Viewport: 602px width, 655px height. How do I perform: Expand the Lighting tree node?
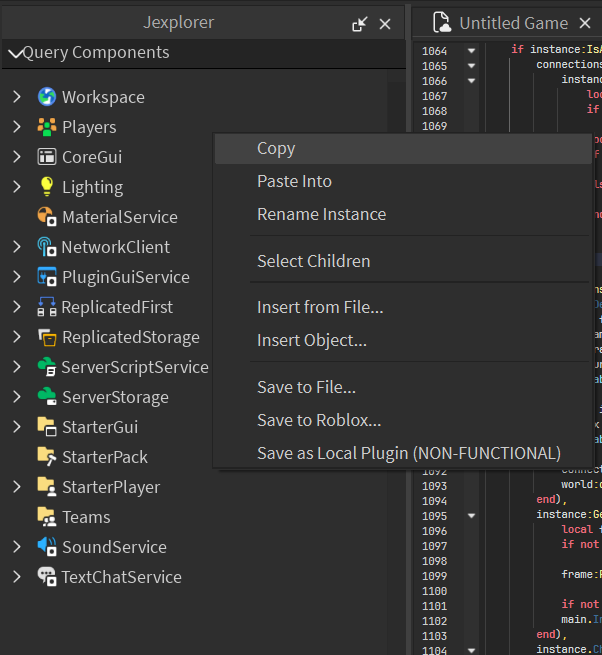(x=17, y=187)
